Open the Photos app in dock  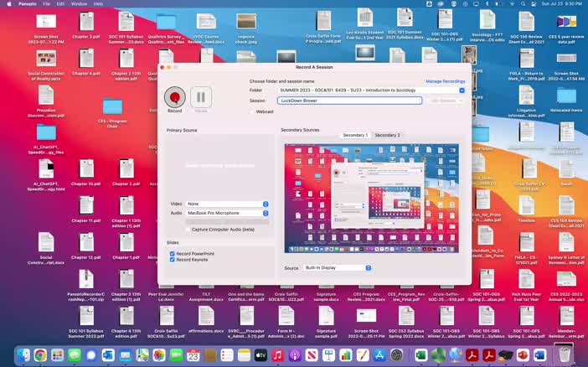point(158,355)
